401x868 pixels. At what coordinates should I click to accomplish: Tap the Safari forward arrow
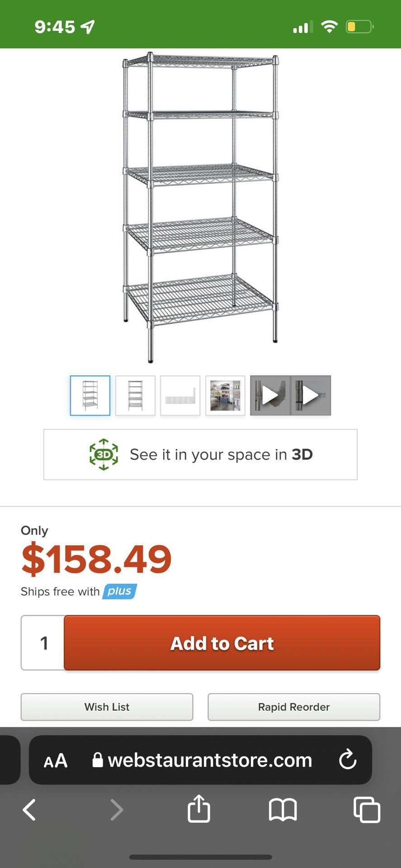pos(117,809)
